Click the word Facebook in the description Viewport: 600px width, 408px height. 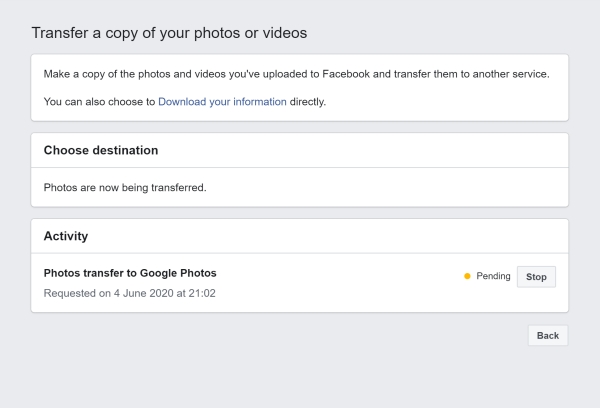(346, 74)
